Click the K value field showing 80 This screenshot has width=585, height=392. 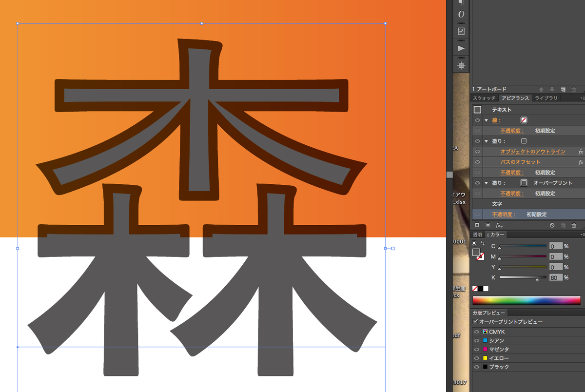(556, 277)
